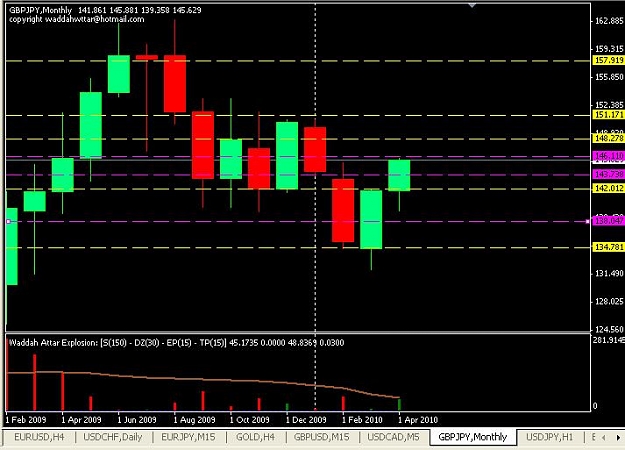This screenshot has height=450, width=625.
Task: Click the active GBPJPY,Monthly tab
Action: coord(473,437)
